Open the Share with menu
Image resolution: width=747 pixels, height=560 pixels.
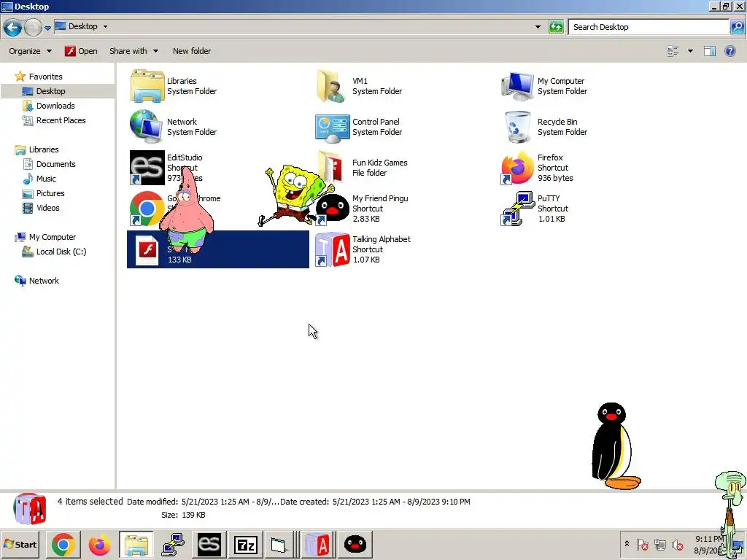tap(133, 51)
